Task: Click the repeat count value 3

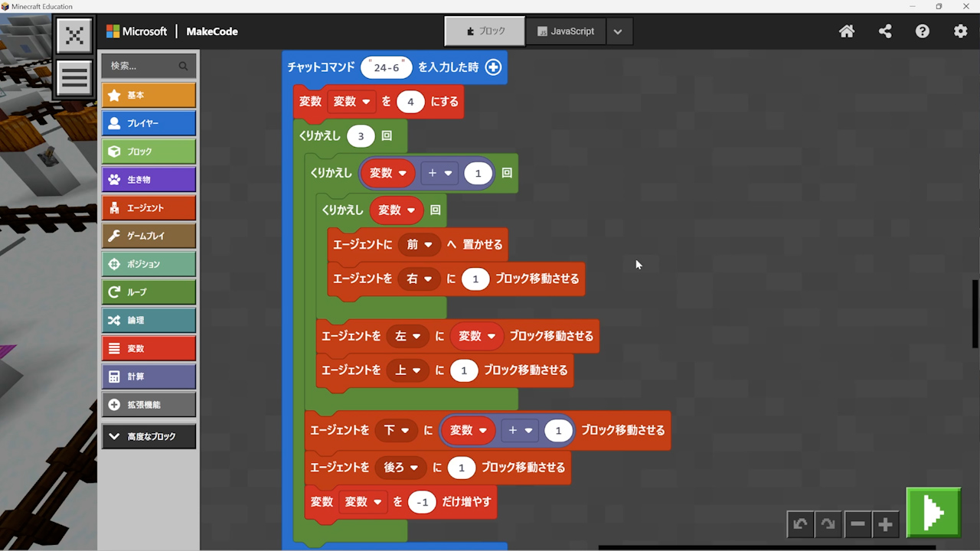Action: 361,136
